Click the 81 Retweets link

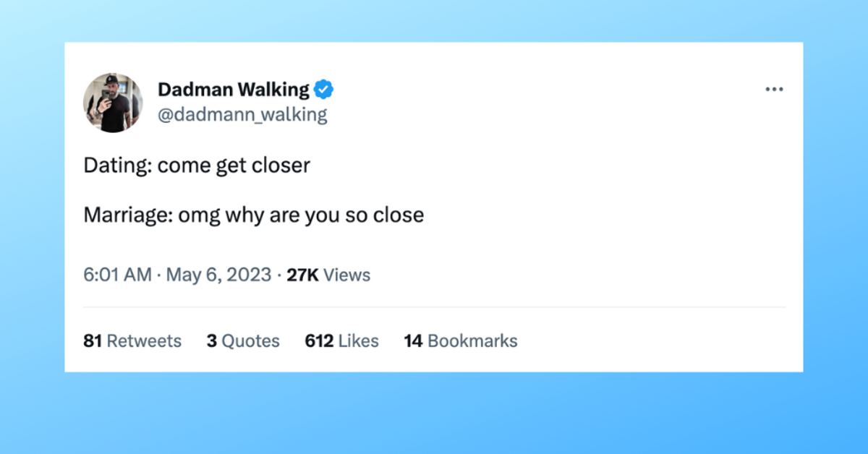(x=132, y=340)
